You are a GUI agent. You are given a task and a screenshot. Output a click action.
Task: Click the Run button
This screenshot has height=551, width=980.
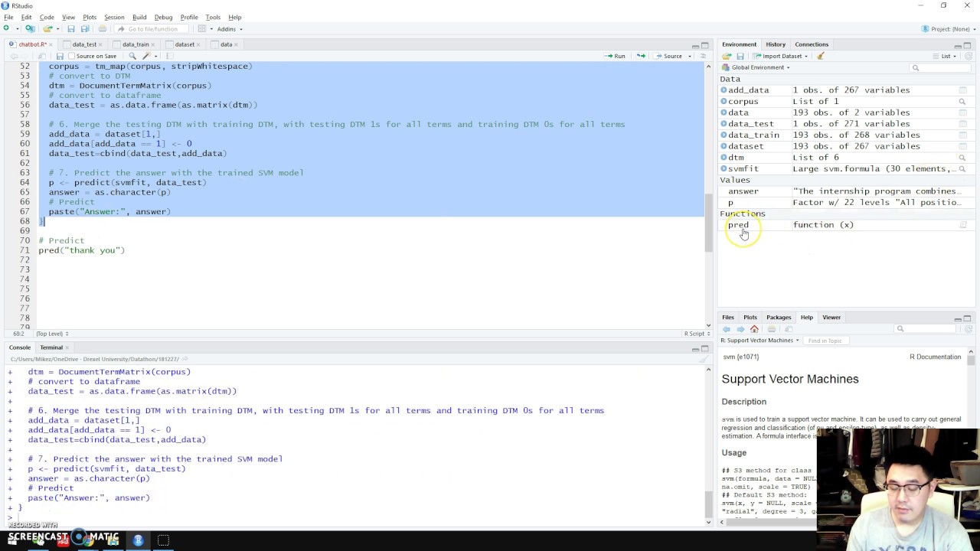615,56
